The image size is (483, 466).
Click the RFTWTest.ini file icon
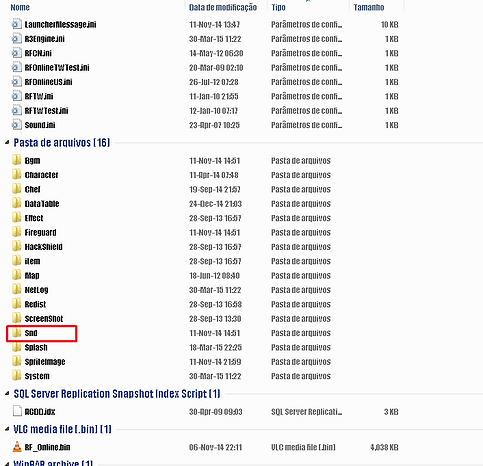click(16, 110)
